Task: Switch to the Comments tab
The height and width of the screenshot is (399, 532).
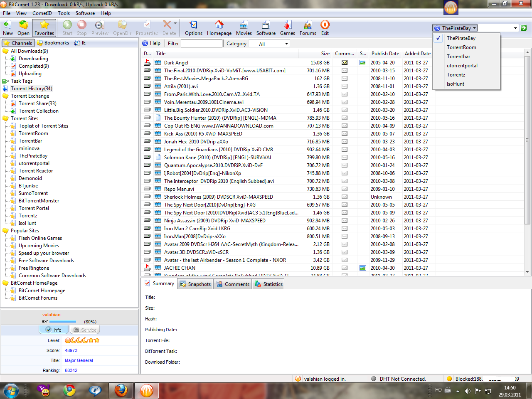Action: pyautogui.click(x=233, y=284)
